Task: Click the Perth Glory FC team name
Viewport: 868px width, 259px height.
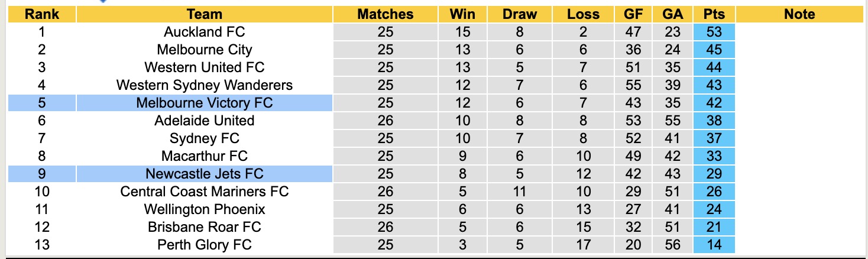Action: click(x=204, y=245)
